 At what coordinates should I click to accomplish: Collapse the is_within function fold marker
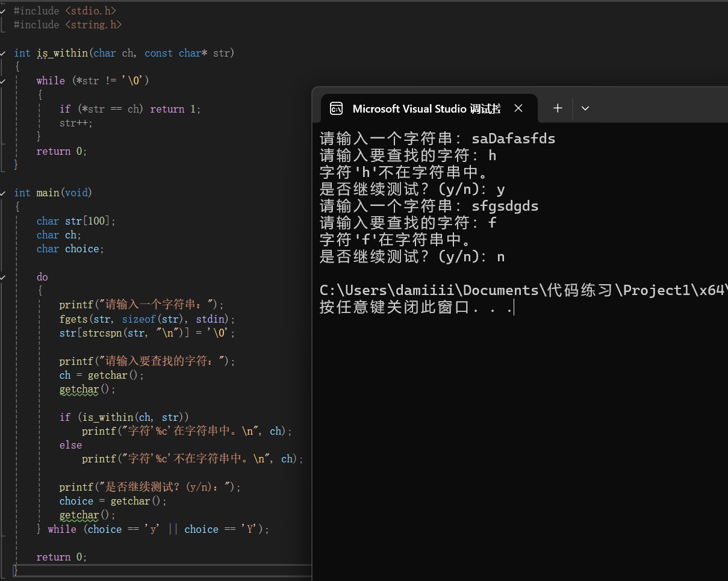tap(3, 53)
